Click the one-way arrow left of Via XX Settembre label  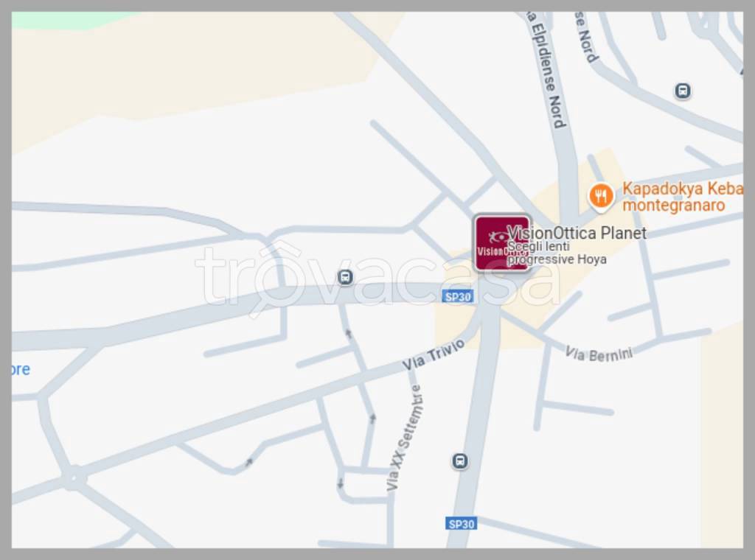pyautogui.click(x=372, y=419)
